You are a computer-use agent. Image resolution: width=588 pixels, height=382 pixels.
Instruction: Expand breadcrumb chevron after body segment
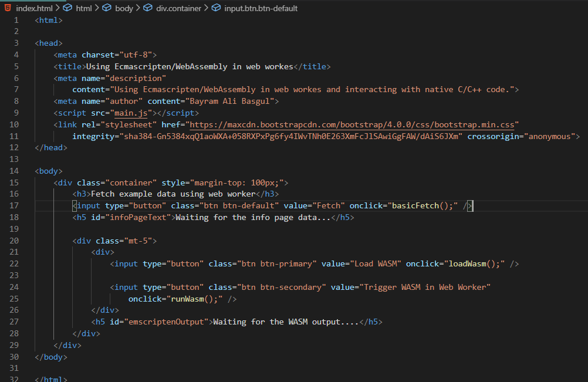coord(138,8)
